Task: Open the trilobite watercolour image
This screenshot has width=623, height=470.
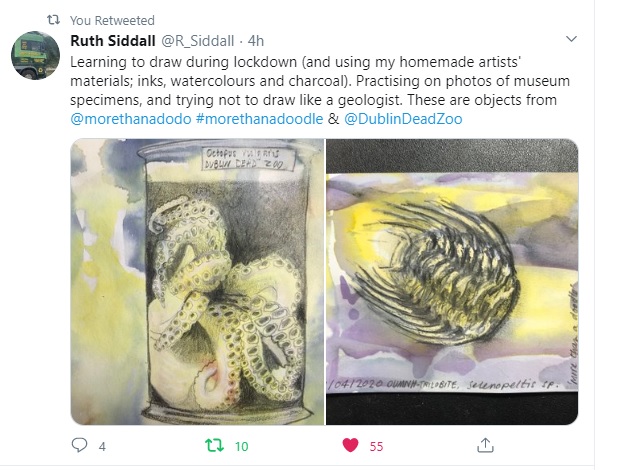Action: pos(452,282)
